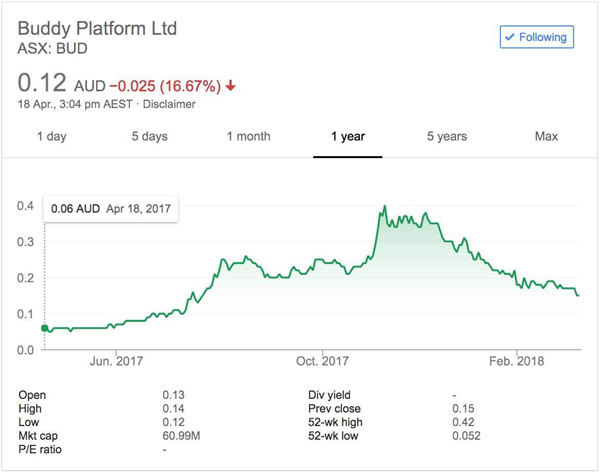600x474 pixels.
Task: Click the High value 0.14
Action: point(173,409)
